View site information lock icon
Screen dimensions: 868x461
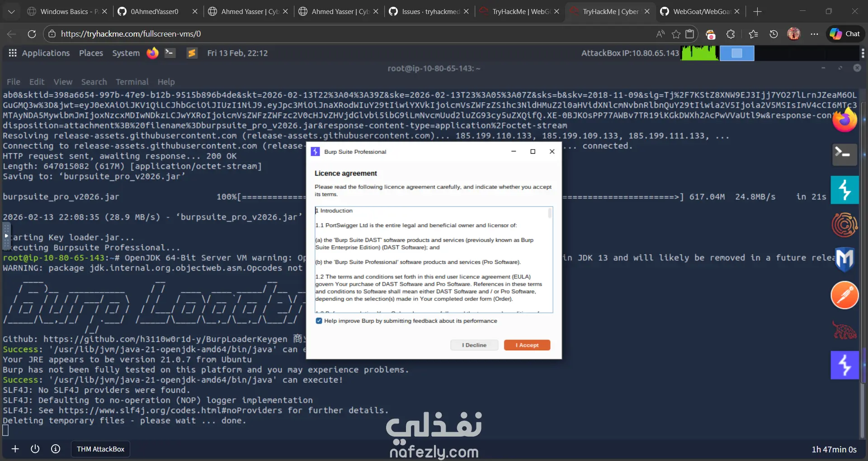52,34
